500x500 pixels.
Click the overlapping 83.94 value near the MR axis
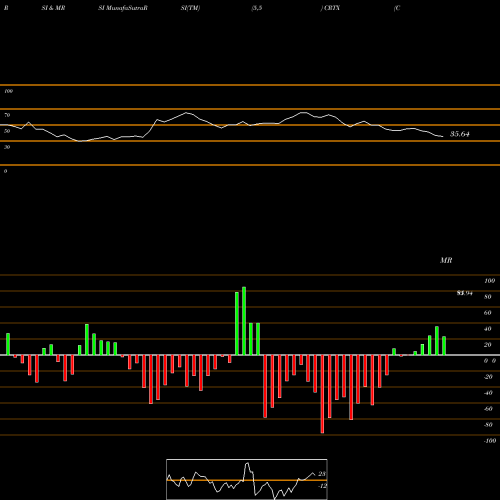465,293
